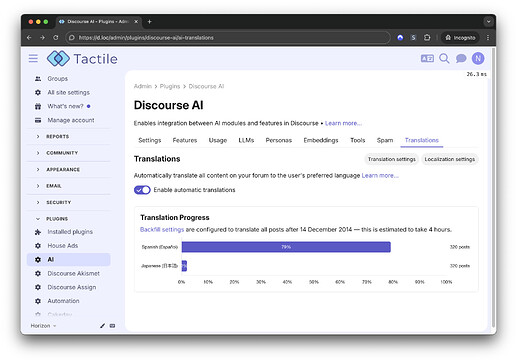517x362 pixels.
Task: Click the Localization settings button
Action: pyautogui.click(x=450, y=159)
